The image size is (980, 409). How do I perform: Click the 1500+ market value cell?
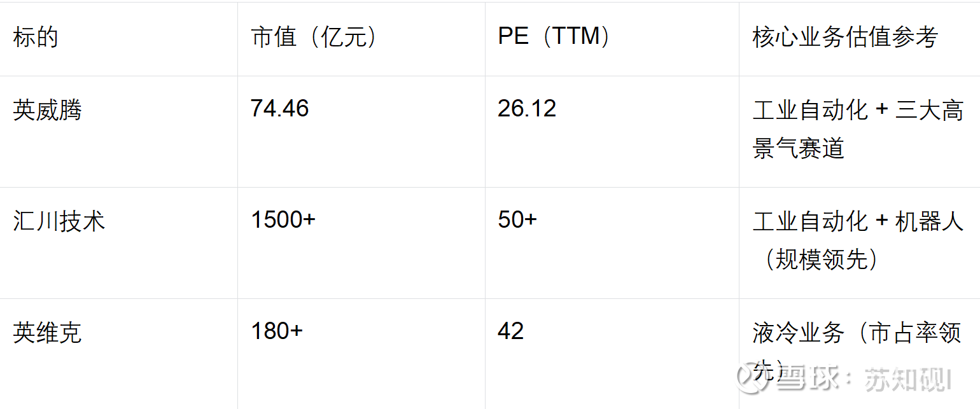[283, 220]
